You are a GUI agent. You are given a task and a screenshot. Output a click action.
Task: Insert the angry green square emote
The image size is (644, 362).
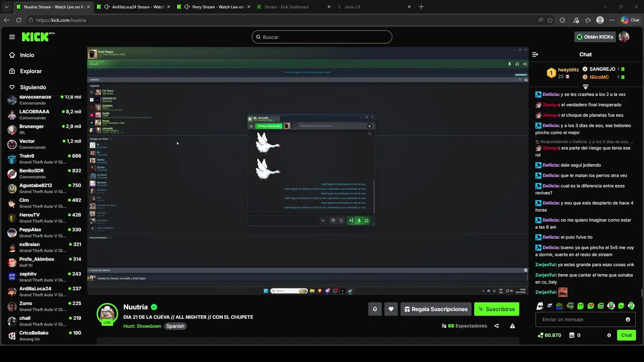(x=601, y=306)
